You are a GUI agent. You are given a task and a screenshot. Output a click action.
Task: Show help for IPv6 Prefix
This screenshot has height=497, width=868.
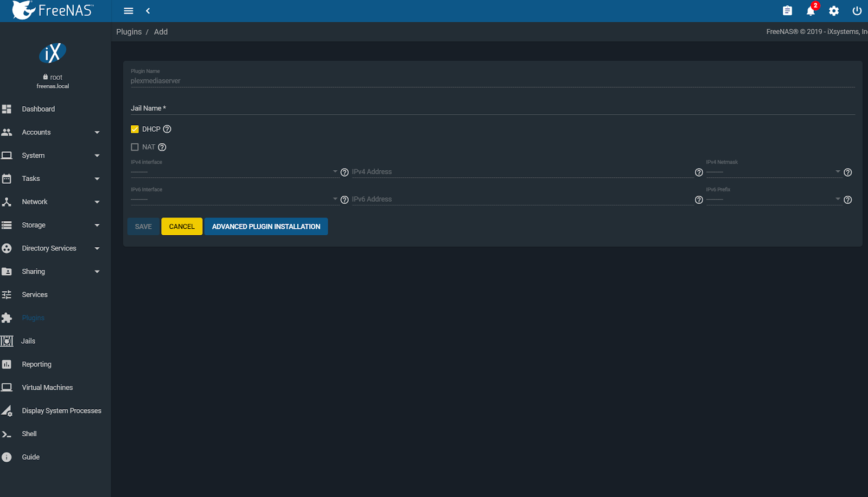(848, 200)
